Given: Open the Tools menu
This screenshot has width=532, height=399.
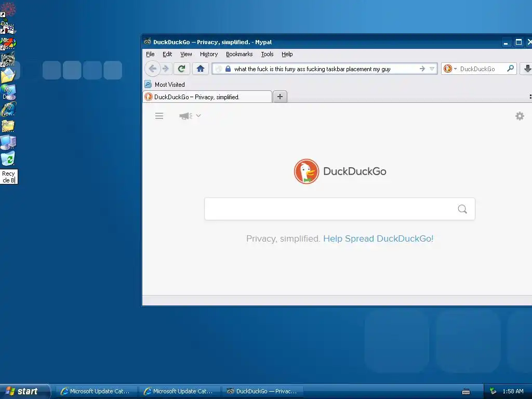Looking at the screenshot, I should [267, 54].
